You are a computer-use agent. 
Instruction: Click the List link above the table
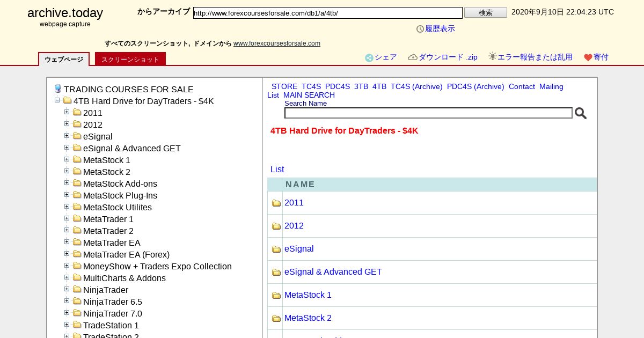click(x=277, y=169)
